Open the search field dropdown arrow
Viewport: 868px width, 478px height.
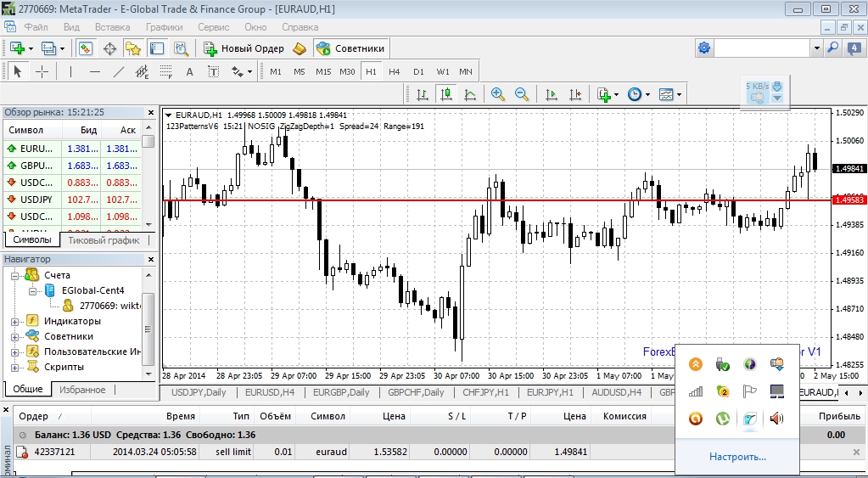(x=816, y=48)
